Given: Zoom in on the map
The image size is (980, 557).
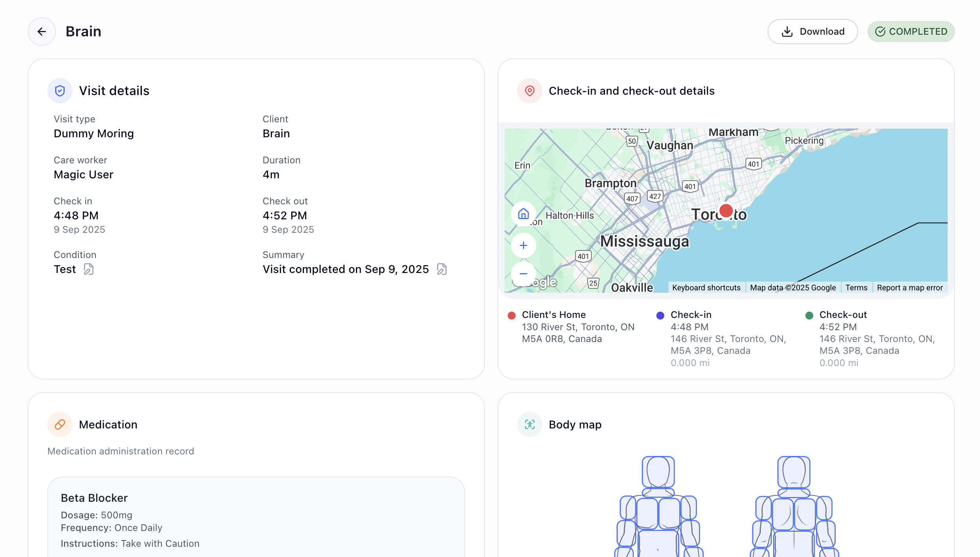Looking at the screenshot, I should click(523, 245).
